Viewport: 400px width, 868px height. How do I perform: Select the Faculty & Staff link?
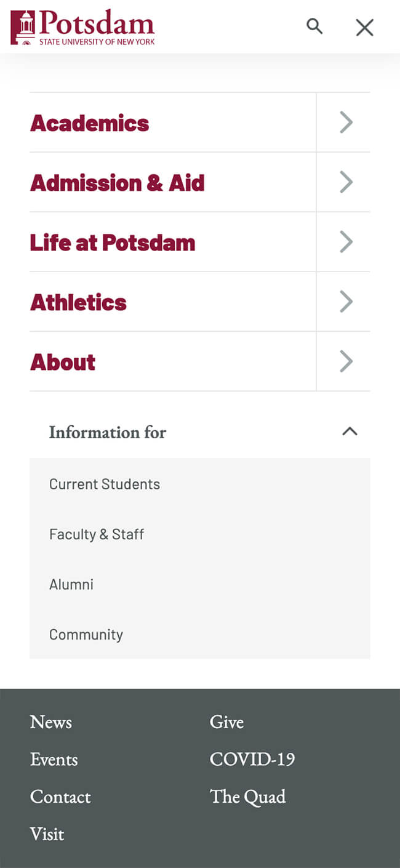click(97, 534)
